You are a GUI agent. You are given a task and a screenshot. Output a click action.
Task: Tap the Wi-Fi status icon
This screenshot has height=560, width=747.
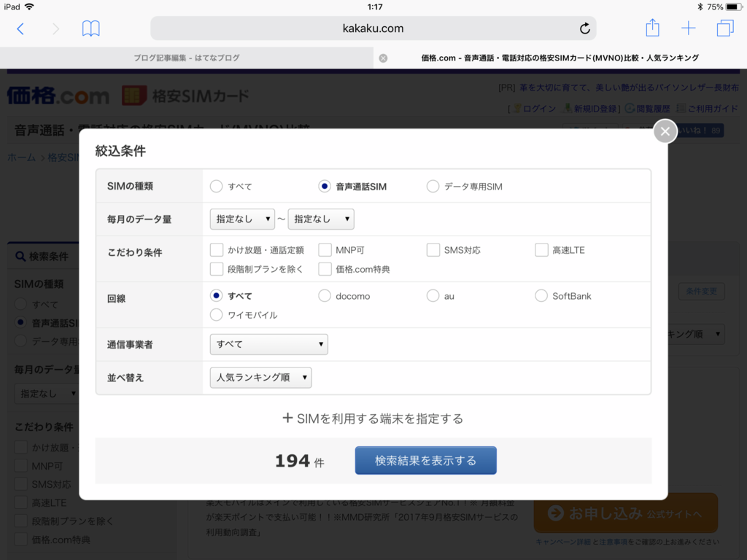pos(29,7)
